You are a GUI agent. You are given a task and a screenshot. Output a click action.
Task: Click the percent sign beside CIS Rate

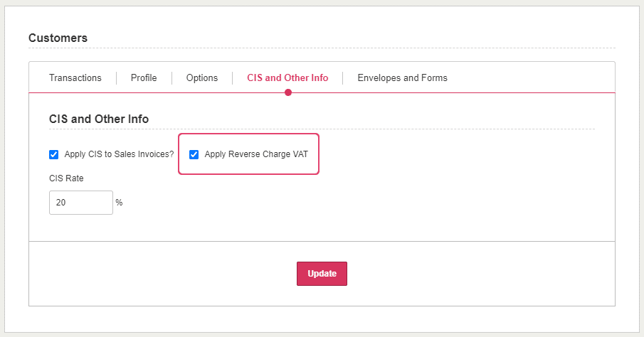(x=119, y=203)
